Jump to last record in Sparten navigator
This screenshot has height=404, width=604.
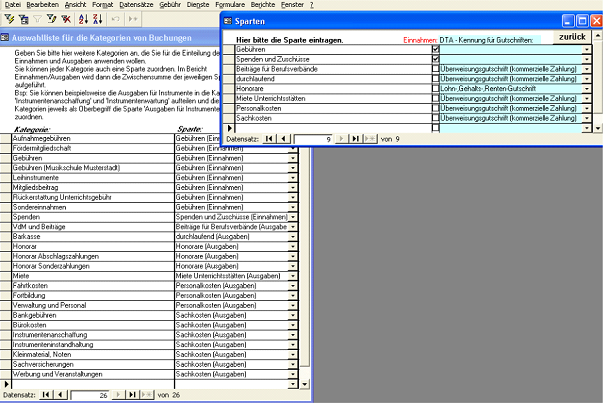pos(356,138)
